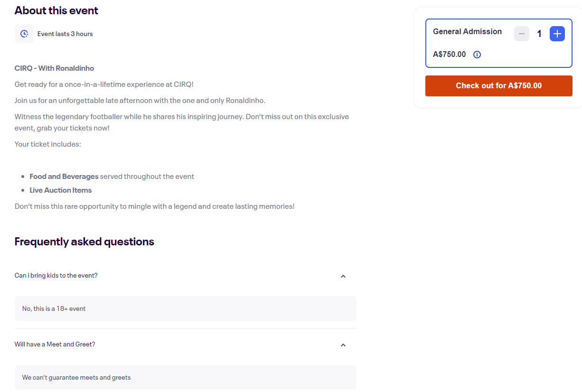Click the clock icon for event duration
Screen dimensions: 582x392
point(24,34)
